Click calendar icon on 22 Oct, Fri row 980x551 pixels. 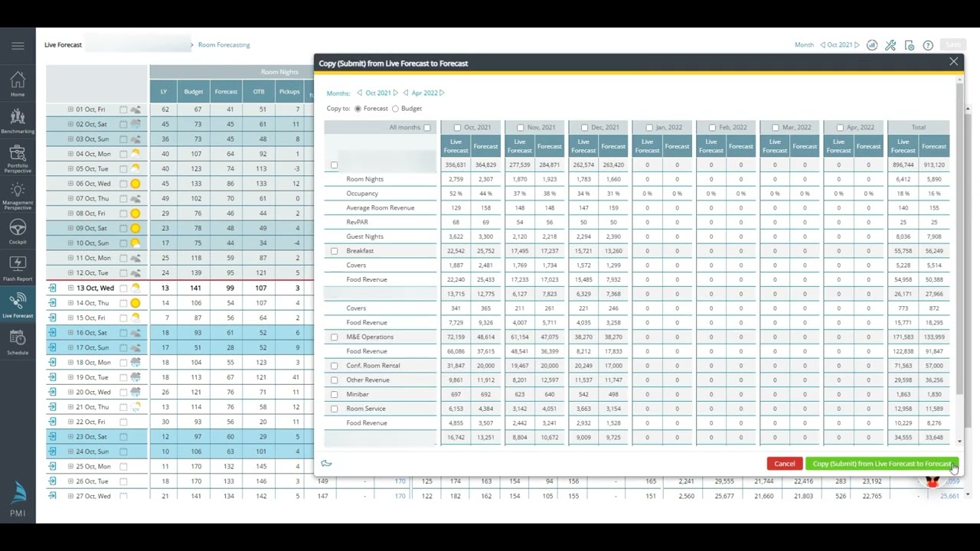click(x=123, y=422)
